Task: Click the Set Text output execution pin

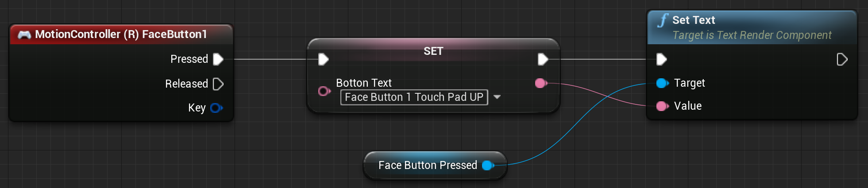Action: pyautogui.click(x=842, y=59)
